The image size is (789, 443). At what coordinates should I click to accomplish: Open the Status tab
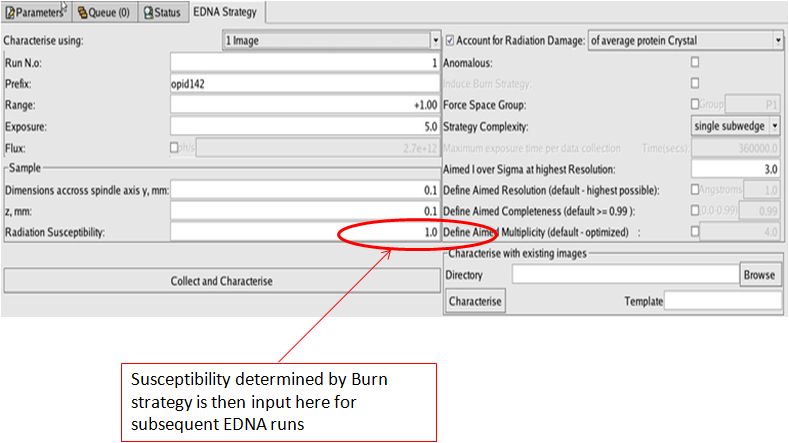tap(163, 12)
